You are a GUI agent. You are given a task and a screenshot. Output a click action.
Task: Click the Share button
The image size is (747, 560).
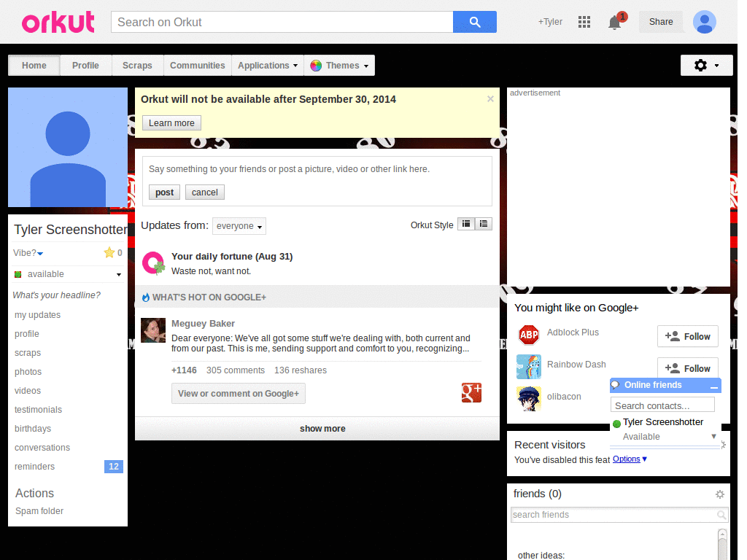pyautogui.click(x=661, y=22)
